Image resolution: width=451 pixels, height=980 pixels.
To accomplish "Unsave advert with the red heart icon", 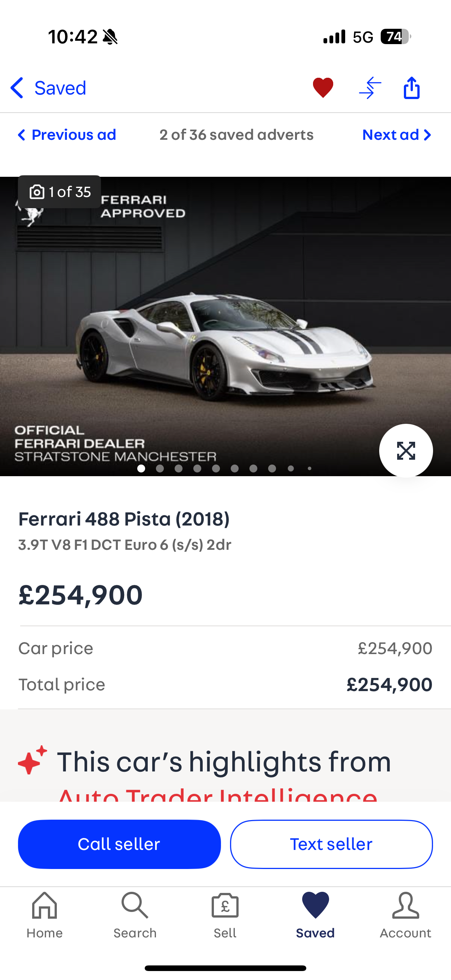I will coord(323,87).
